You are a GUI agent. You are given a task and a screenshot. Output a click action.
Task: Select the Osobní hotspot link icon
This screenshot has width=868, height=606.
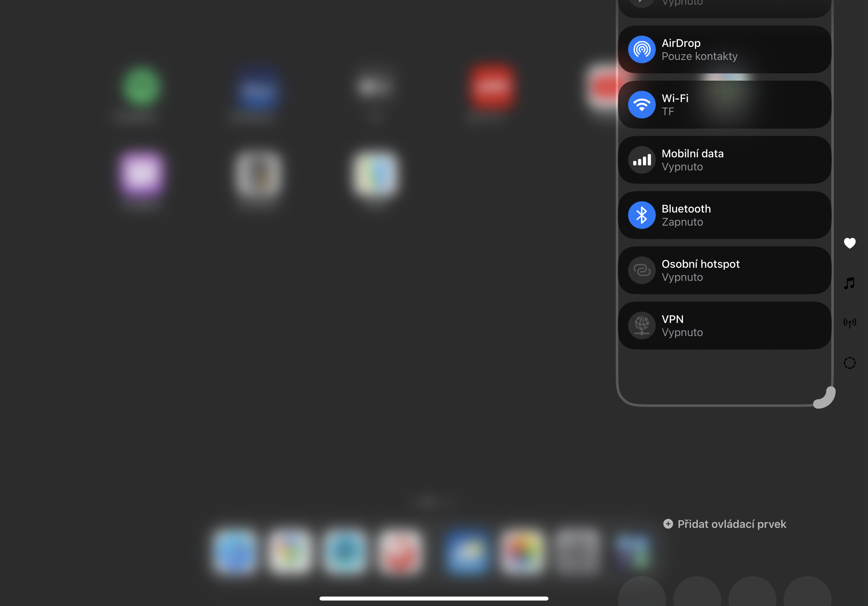click(x=642, y=270)
